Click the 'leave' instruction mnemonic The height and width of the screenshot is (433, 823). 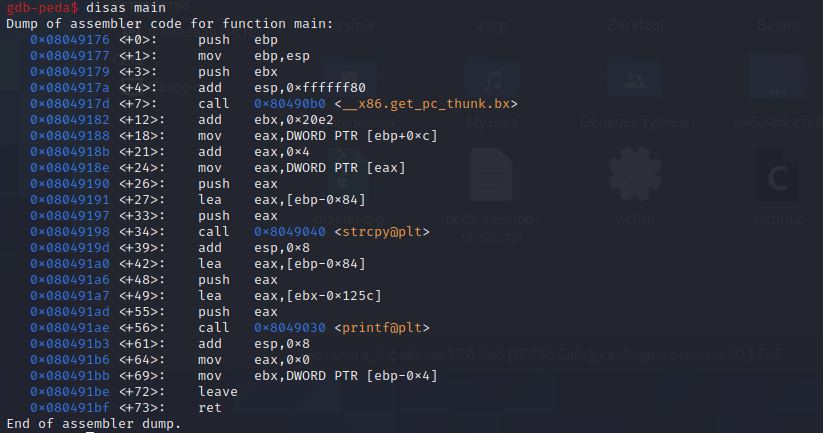click(218, 390)
